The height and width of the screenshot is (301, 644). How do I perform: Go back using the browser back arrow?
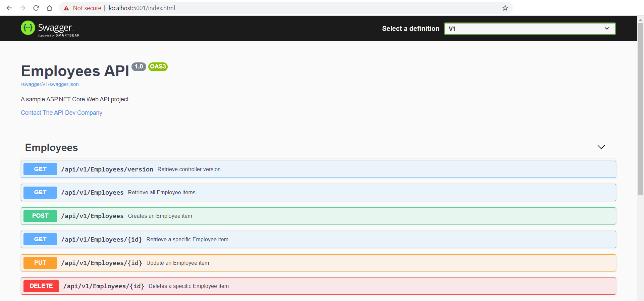tap(9, 8)
